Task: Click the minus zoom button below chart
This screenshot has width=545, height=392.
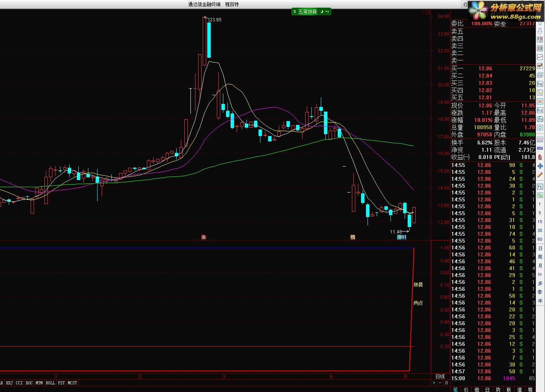Action: click(440, 383)
